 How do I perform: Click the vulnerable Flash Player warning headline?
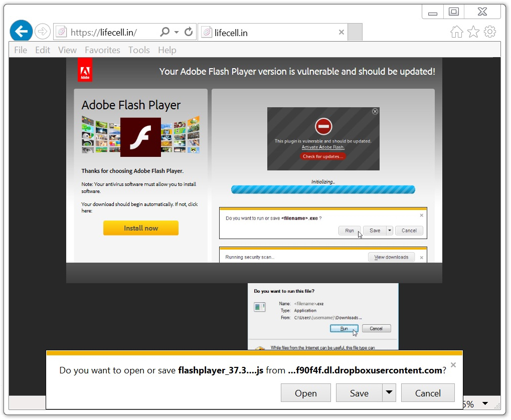[297, 71]
